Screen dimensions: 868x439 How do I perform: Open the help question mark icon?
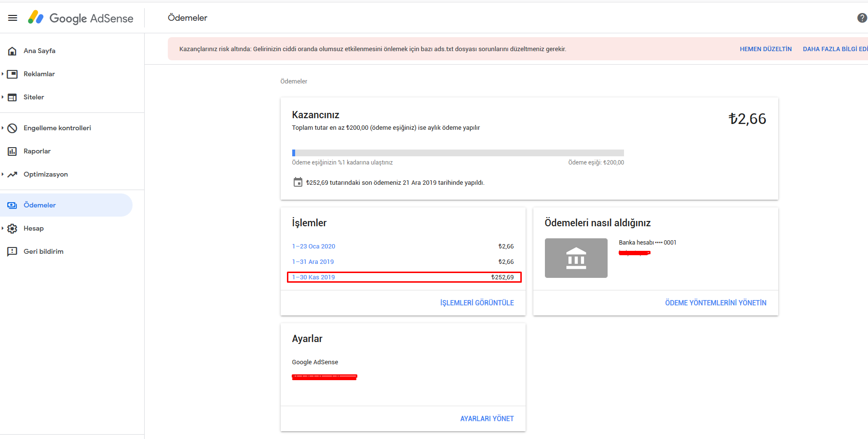pyautogui.click(x=862, y=18)
